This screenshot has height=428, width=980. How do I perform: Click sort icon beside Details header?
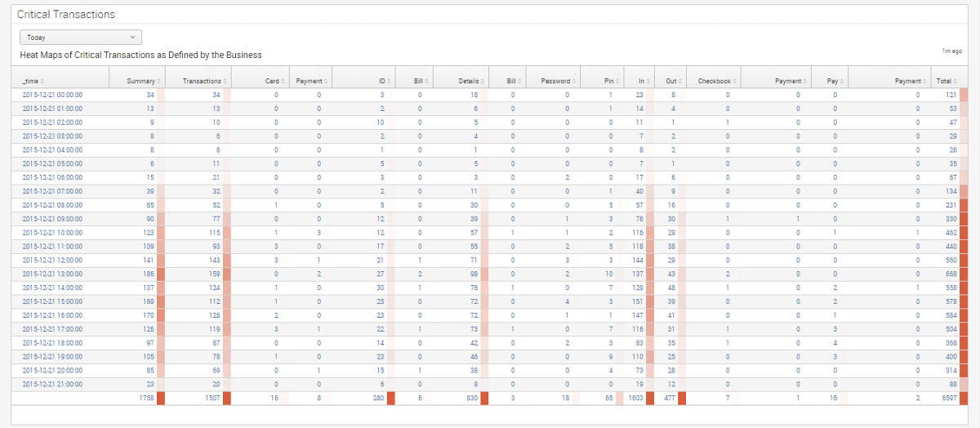coord(483,82)
